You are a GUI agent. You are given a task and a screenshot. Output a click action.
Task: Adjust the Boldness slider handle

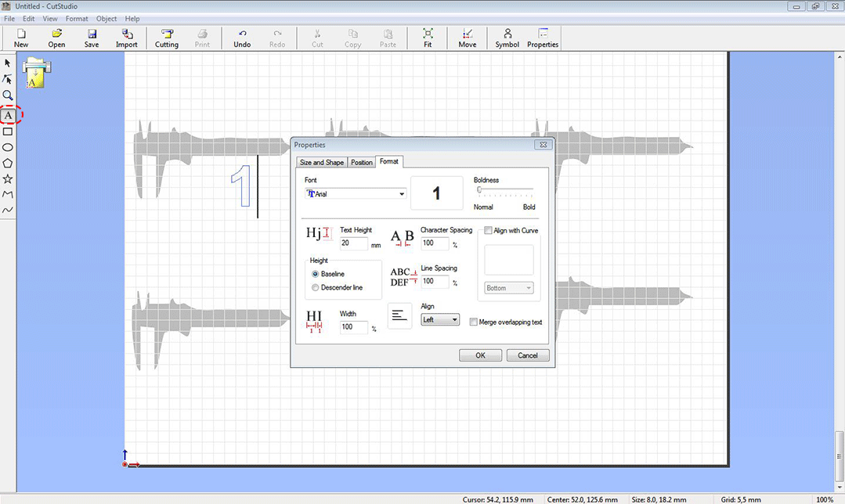point(479,189)
